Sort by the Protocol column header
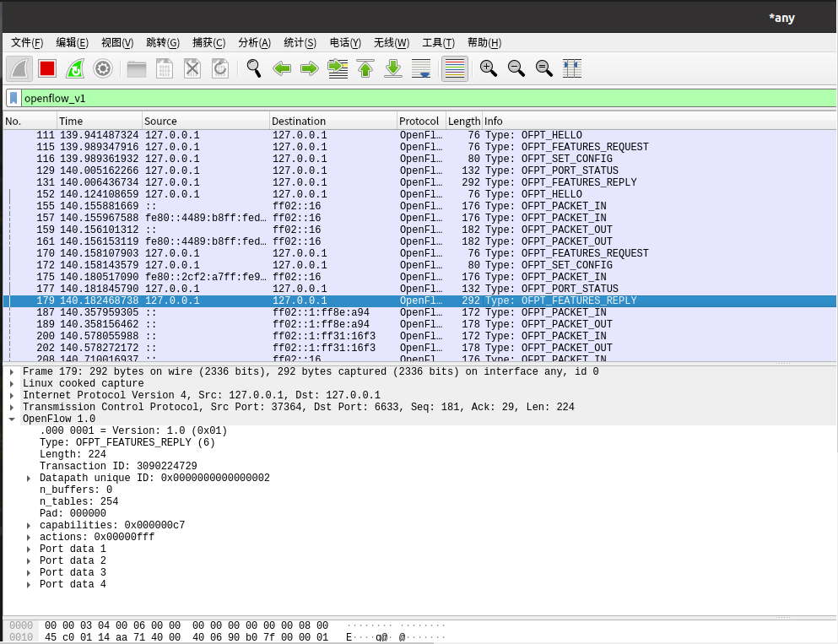The width and height of the screenshot is (838, 644). 419,122
